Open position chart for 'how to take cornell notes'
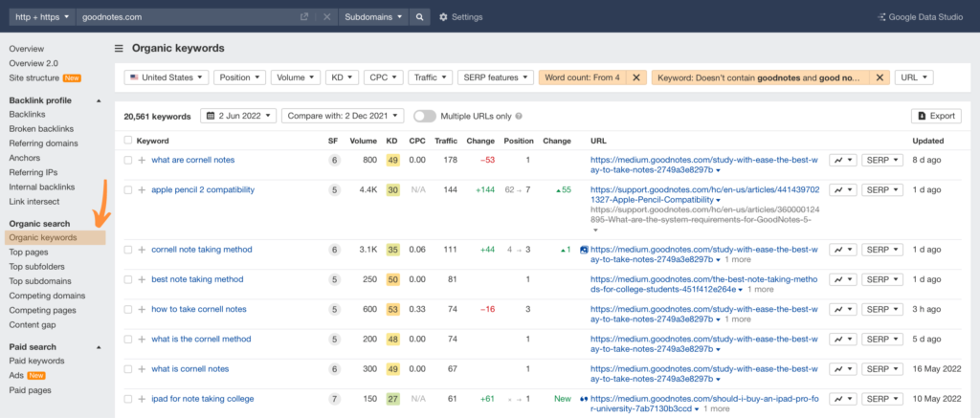The width and height of the screenshot is (980, 418). (x=842, y=309)
